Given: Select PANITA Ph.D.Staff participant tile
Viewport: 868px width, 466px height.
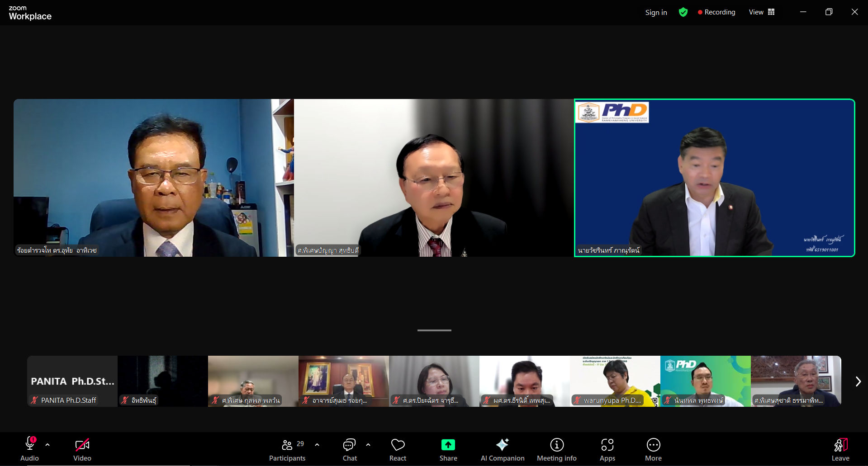Looking at the screenshot, I should (72, 381).
